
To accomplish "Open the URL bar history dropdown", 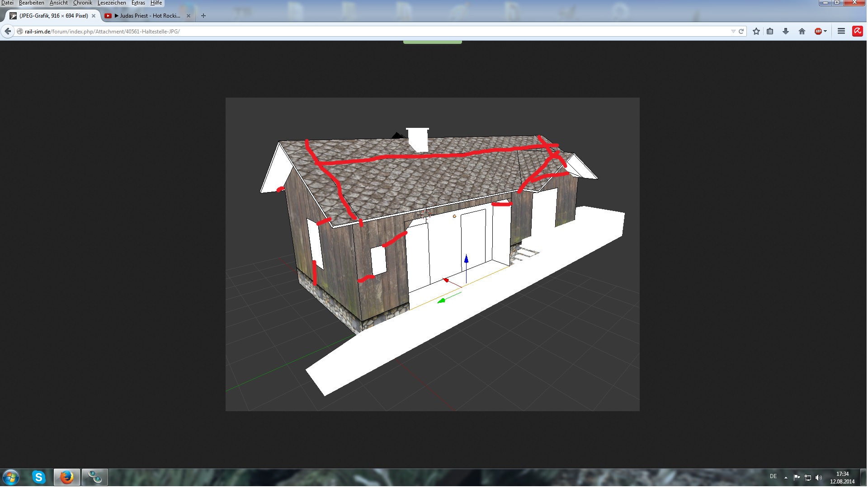I will [733, 31].
